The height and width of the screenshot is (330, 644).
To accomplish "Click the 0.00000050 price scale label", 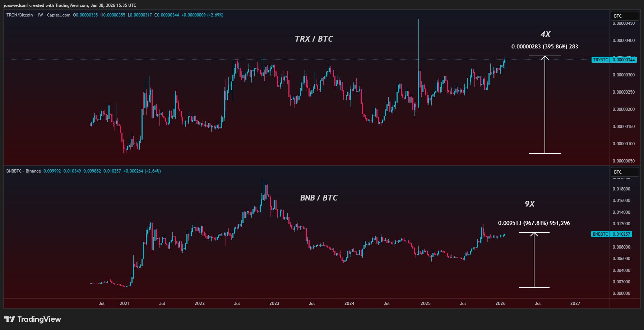I will pos(624,161).
